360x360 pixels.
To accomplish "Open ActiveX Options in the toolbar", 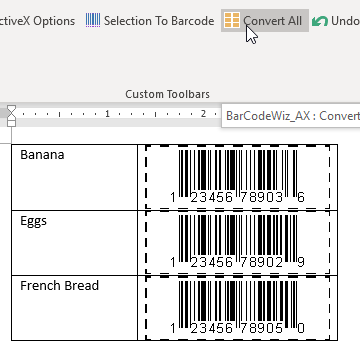I will pyautogui.click(x=37, y=21).
